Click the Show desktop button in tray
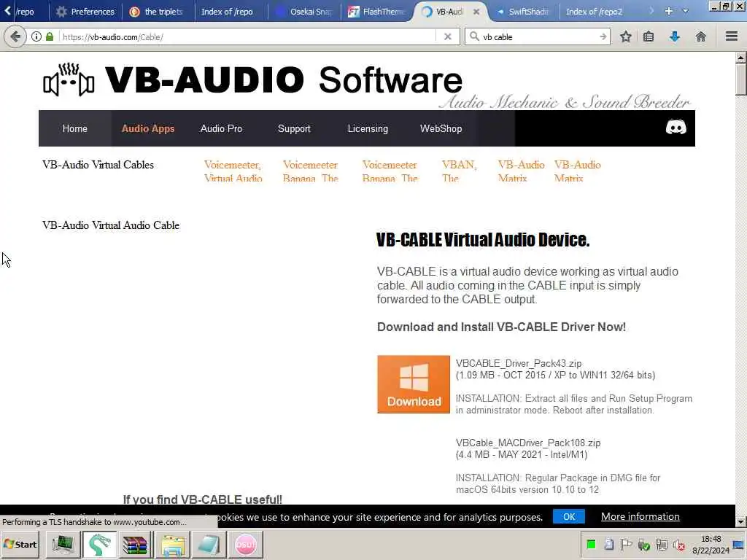 (x=740, y=545)
